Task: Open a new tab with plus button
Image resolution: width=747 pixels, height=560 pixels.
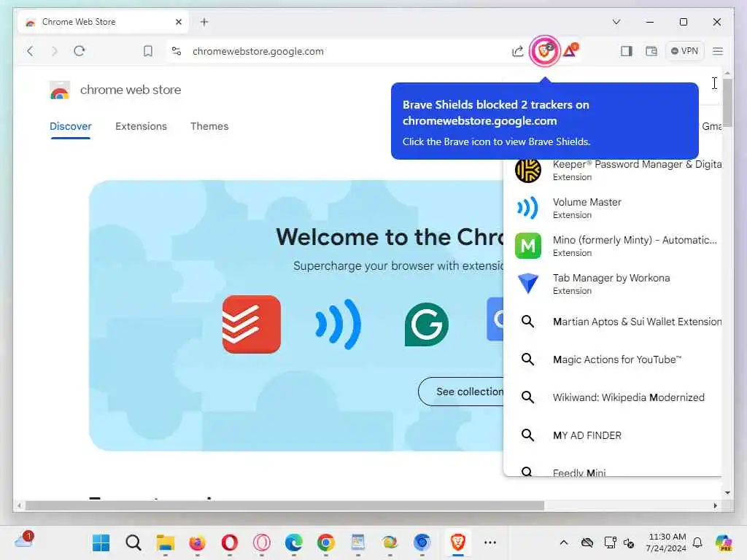Action: [x=204, y=22]
